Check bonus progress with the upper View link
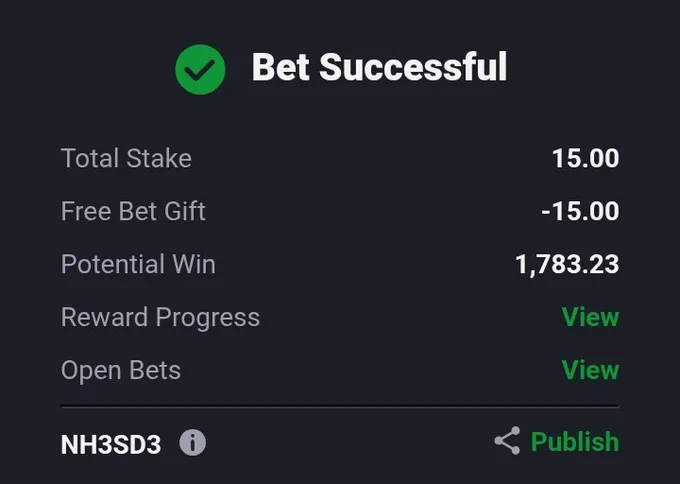 click(590, 317)
